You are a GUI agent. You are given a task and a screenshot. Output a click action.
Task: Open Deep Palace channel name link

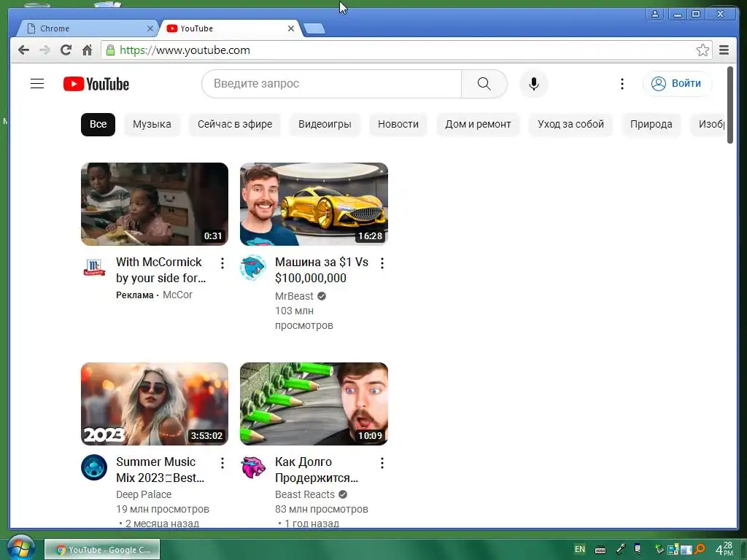point(144,495)
